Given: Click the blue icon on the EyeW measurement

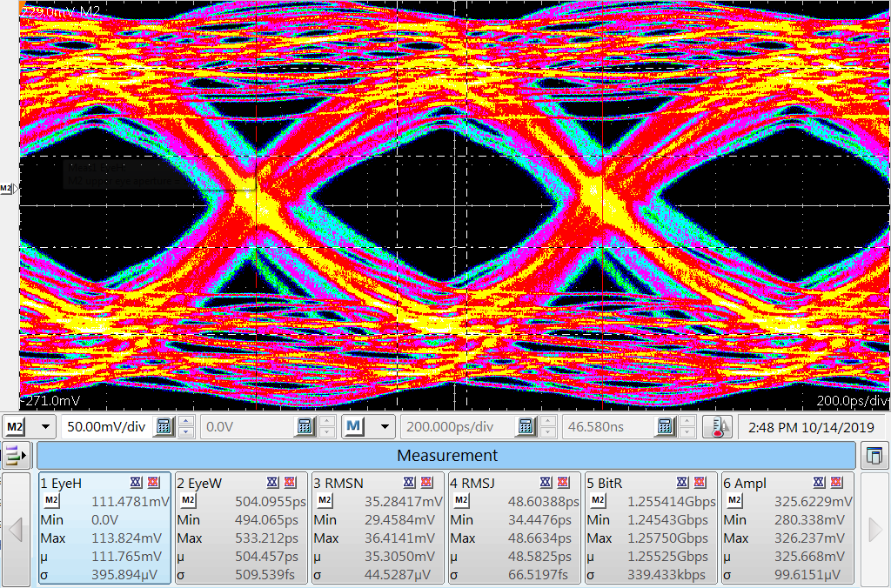Looking at the screenshot, I should coord(271,483).
